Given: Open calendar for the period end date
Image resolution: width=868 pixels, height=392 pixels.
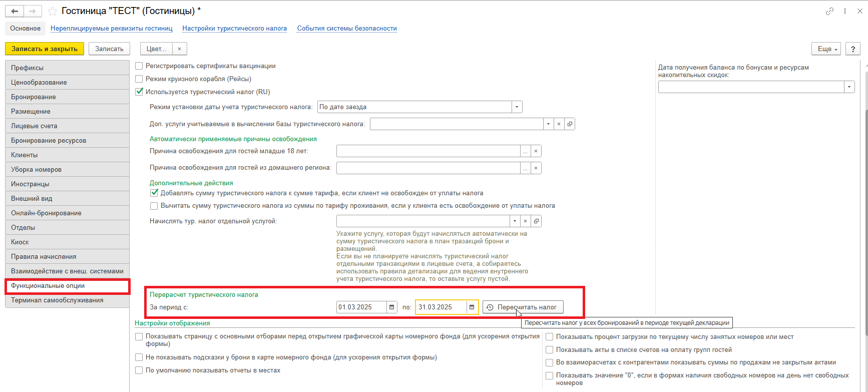Looking at the screenshot, I should [472, 307].
